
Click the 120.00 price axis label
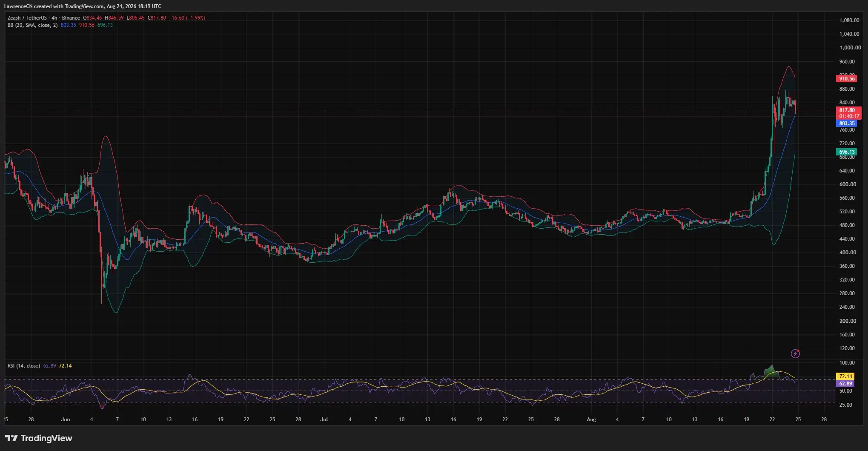[847, 348]
